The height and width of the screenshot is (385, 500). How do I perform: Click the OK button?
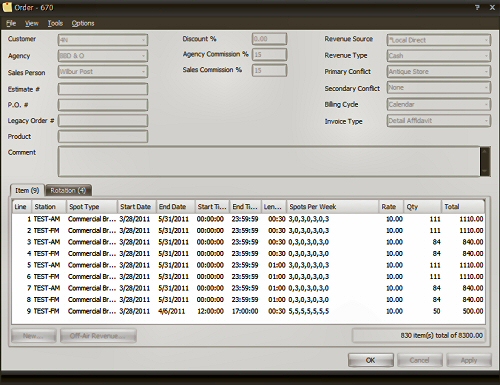[371, 360]
